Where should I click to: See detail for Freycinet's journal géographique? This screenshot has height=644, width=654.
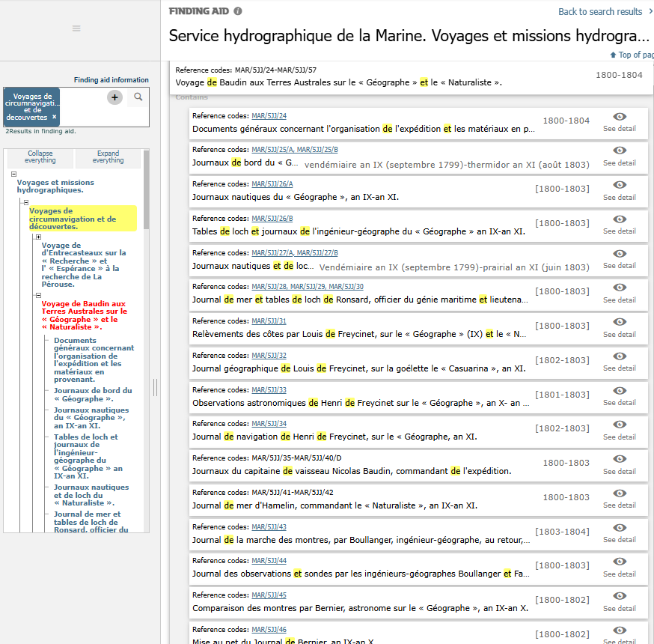coord(620,364)
